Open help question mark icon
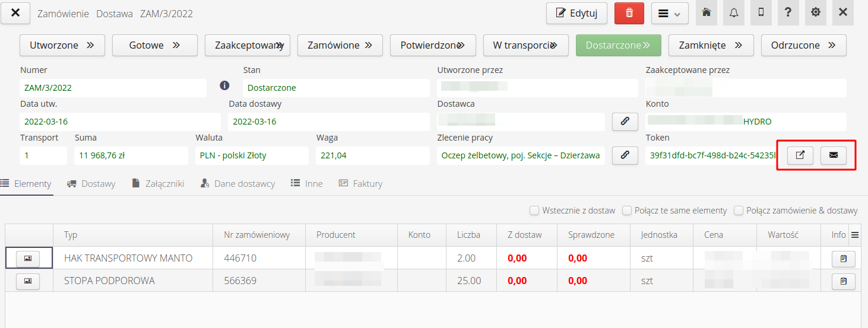Screen dimensions: 868x328 pyautogui.click(x=788, y=12)
